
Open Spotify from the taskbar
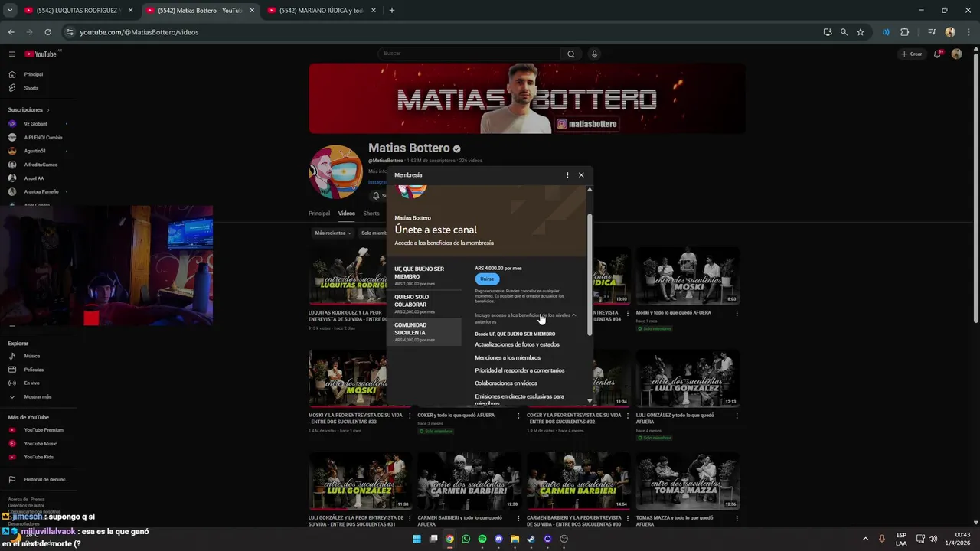482,539
